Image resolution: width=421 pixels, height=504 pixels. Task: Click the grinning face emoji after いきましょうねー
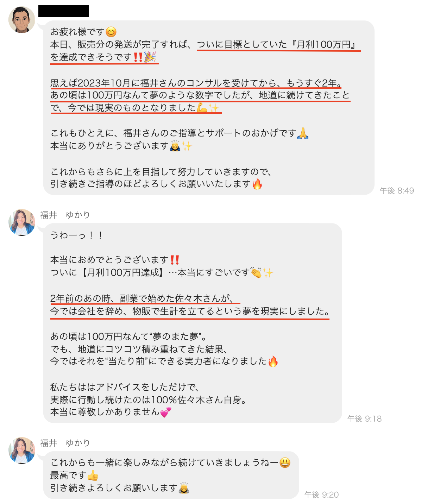285,462
